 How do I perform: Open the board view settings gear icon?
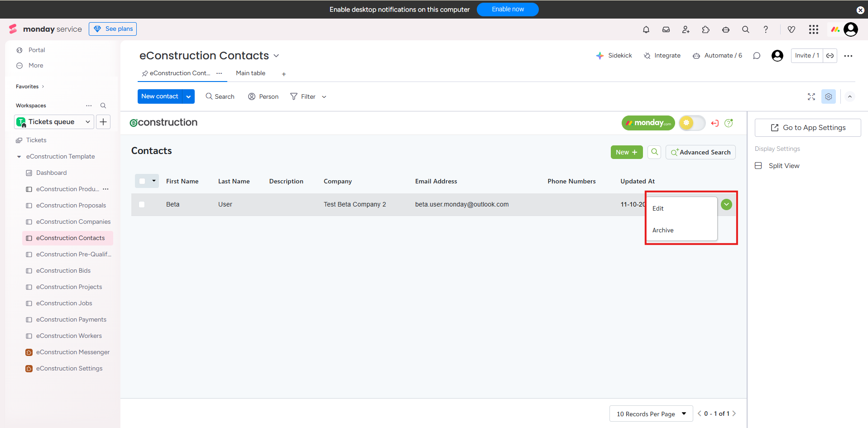click(x=828, y=96)
